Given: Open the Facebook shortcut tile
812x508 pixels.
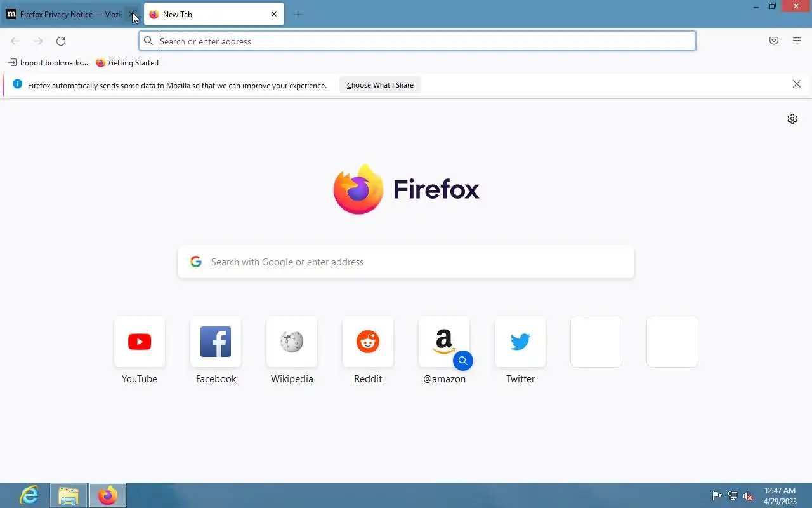Looking at the screenshot, I should coord(216,342).
